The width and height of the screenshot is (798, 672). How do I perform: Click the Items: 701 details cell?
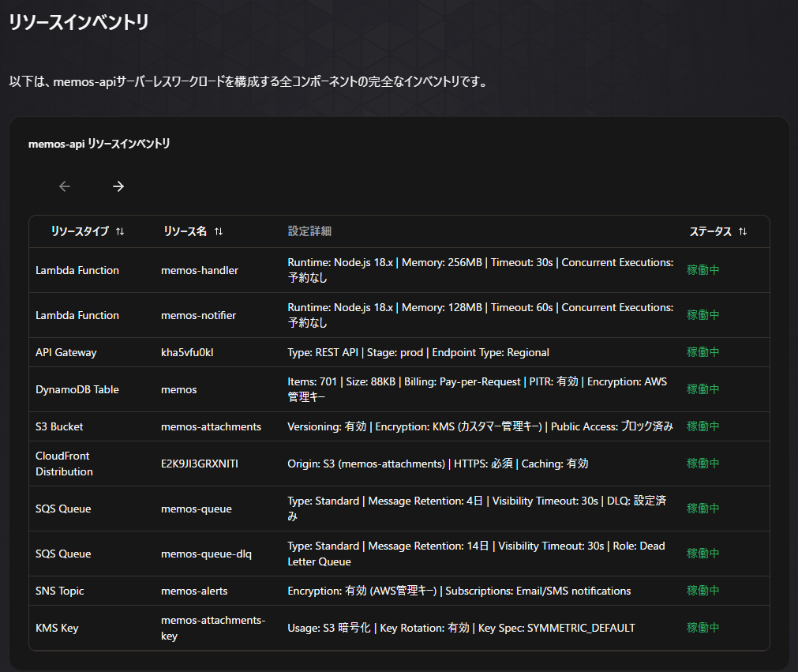click(x=478, y=389)
